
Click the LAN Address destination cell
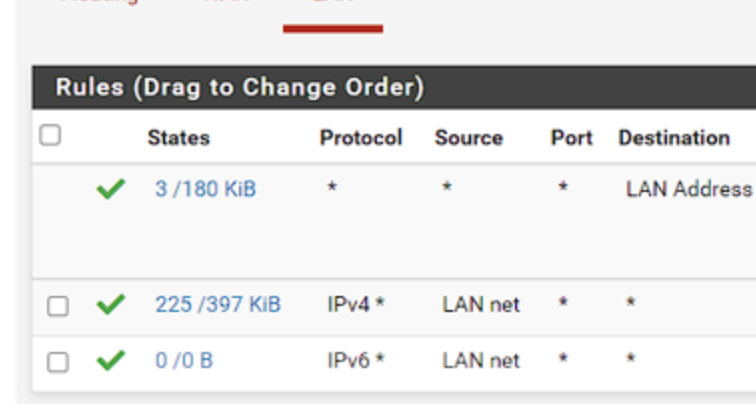click(689, 189)
